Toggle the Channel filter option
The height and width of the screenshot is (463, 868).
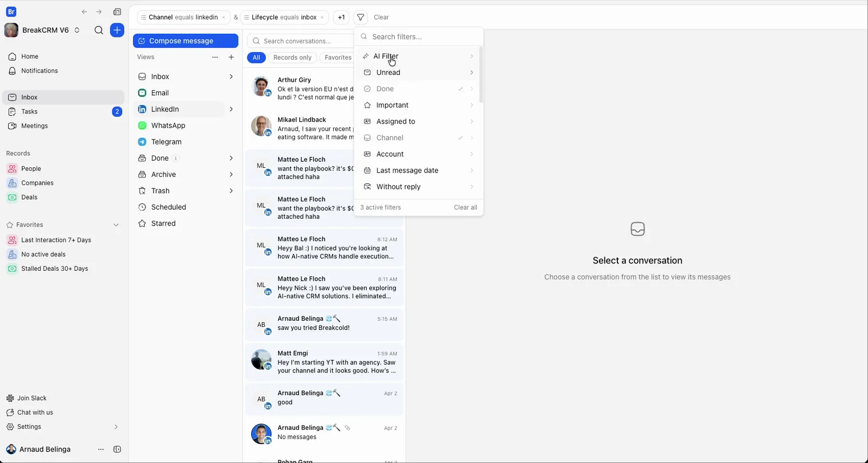click(x=418, y=138)
